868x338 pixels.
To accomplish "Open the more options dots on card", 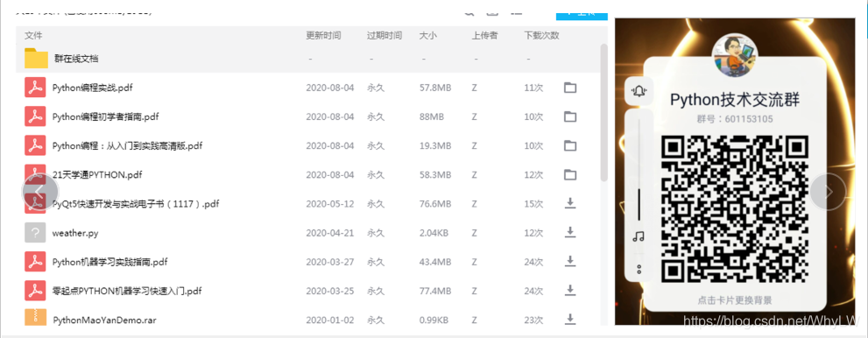I will [x=639, y=270].
